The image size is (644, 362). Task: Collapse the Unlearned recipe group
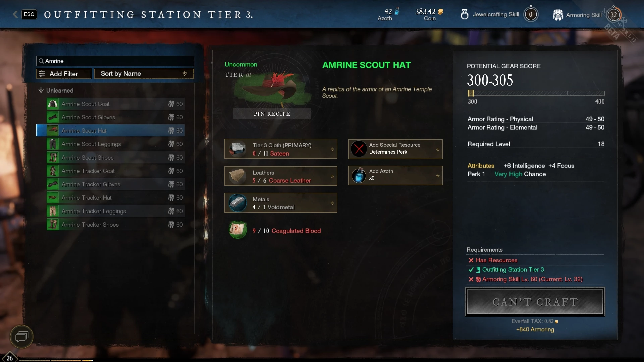pos(56,90)
